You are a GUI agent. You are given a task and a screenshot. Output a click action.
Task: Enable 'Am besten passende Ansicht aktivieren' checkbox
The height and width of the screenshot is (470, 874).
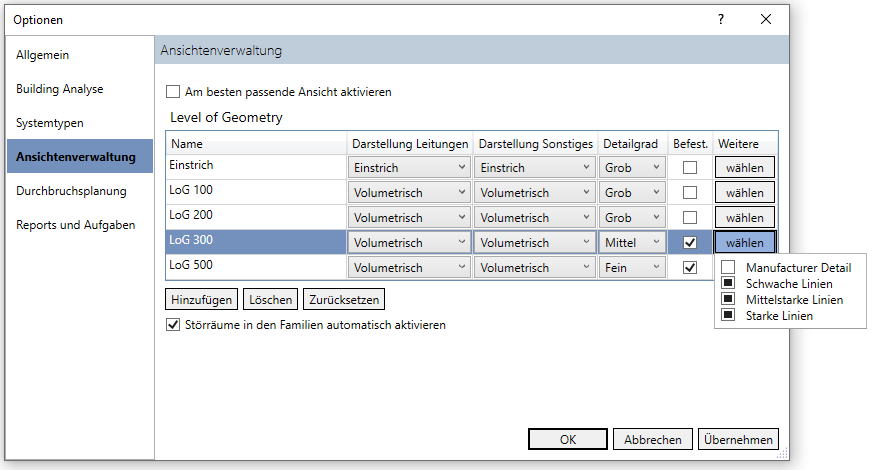coord(173,92)
